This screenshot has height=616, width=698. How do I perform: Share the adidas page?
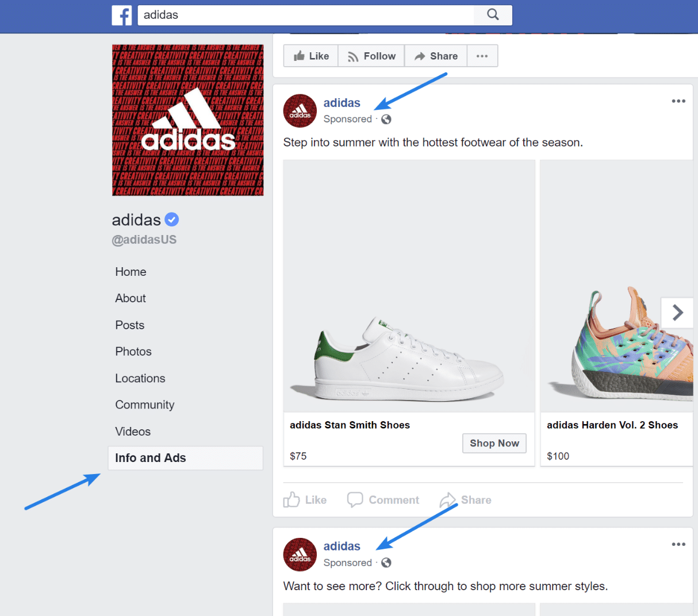click(436, 56)
